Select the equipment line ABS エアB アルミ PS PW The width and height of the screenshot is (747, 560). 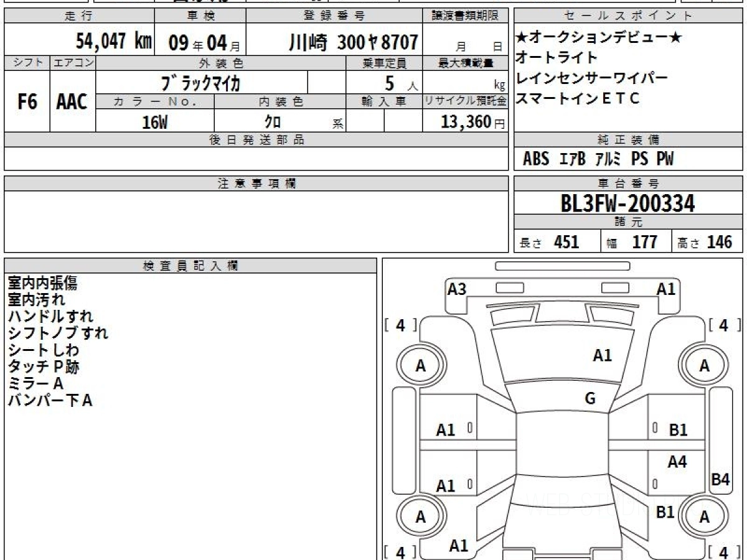598,159
